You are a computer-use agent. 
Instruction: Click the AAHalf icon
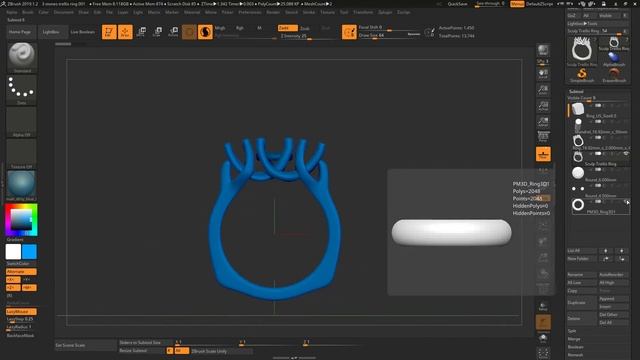pyautogui.click(x=543, y=121)
